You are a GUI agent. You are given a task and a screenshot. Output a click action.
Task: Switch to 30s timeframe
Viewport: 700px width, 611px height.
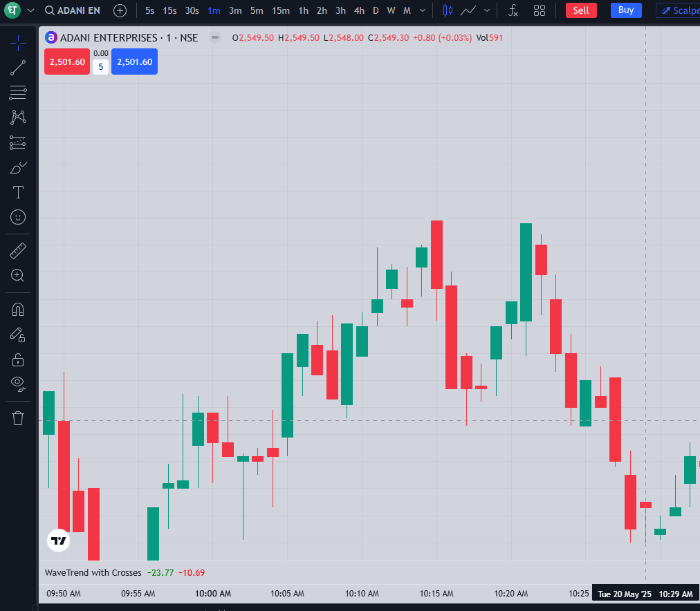[192, 10]
